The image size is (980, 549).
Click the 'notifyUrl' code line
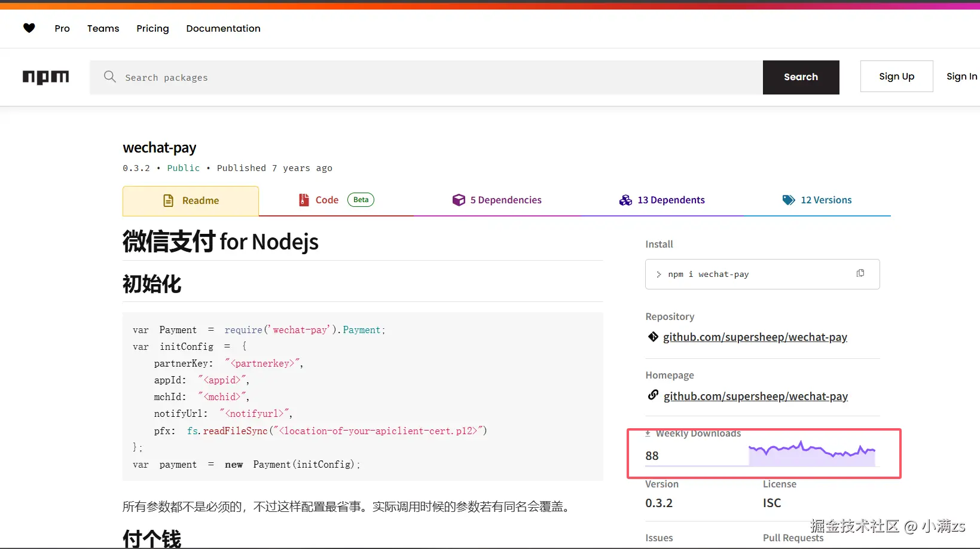223,414
